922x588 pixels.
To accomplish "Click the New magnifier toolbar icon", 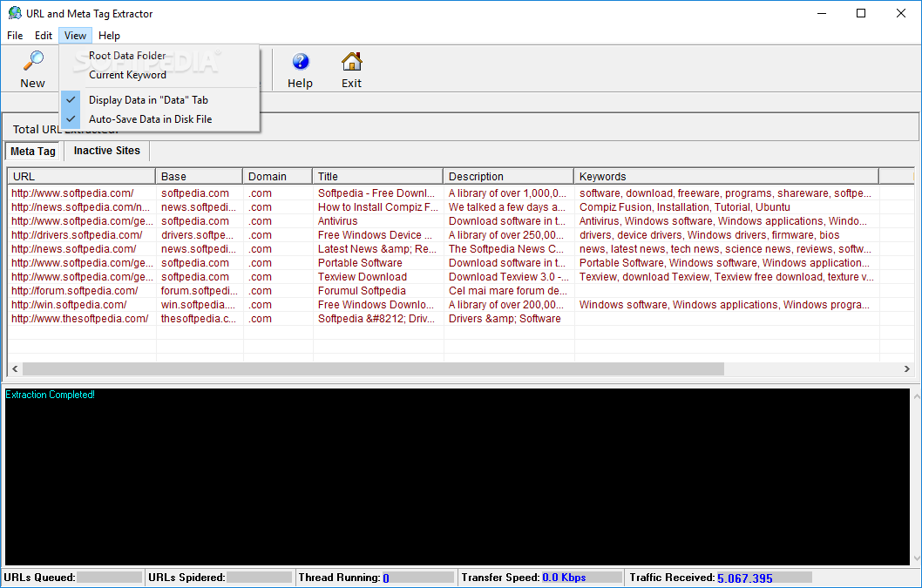I will [33, 61].
